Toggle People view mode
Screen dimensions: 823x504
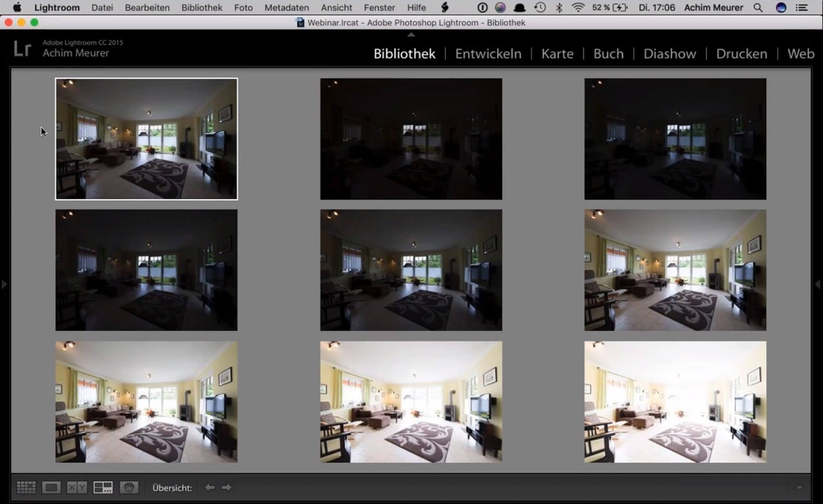(x=129, y=487)
